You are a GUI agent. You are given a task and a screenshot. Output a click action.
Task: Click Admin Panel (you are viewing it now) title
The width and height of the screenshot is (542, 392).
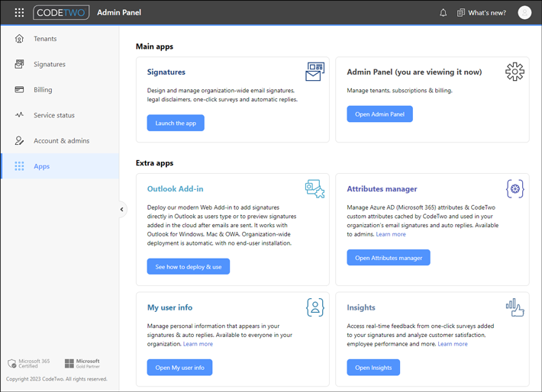(414, 72)
